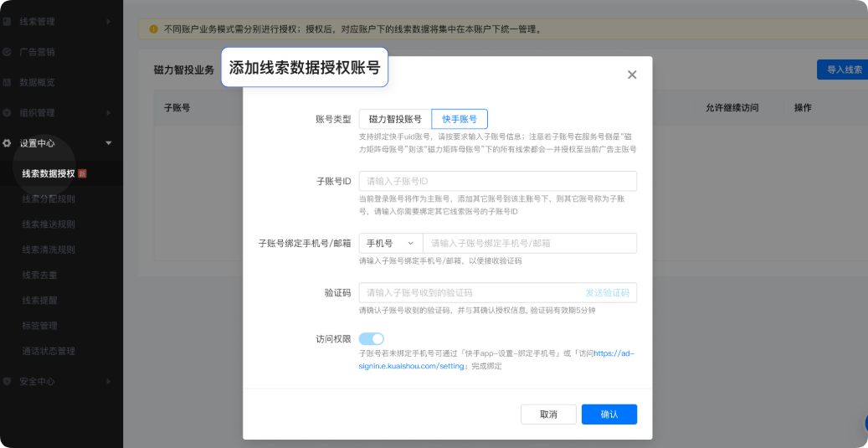
Task: Click the 新 badge beside 线索数据授权
Action: (83, 173)
